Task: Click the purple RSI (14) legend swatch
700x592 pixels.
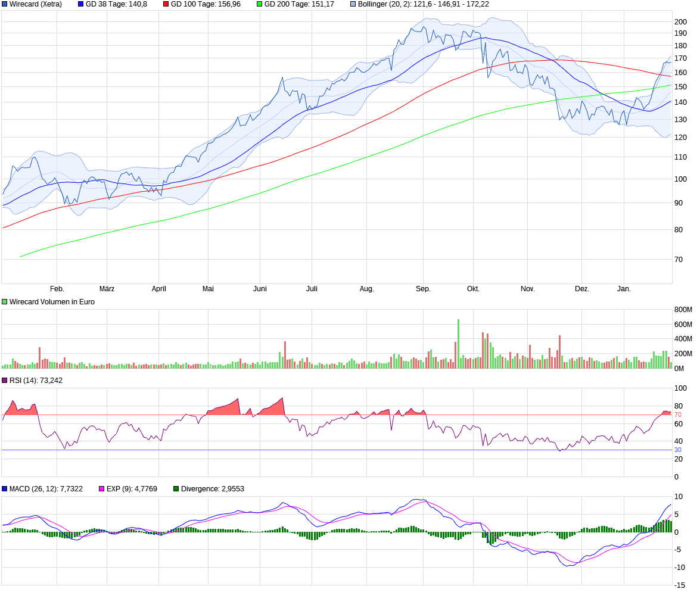Action: pos(5,381)
